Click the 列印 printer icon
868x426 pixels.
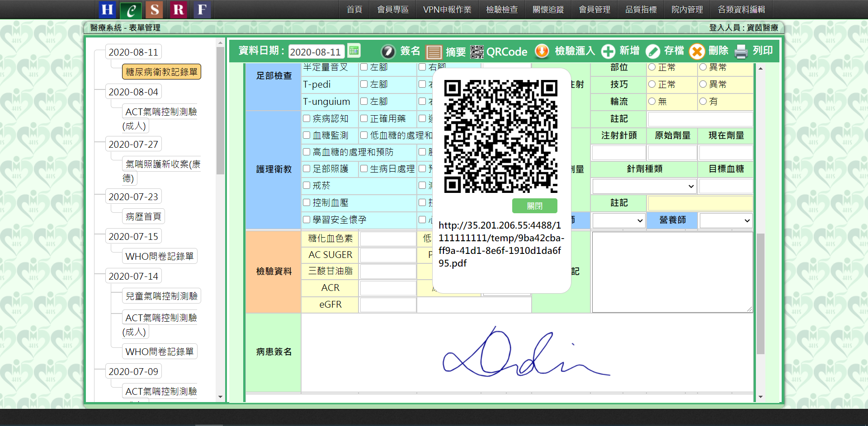pyautogui.click(x=741, y=51)
